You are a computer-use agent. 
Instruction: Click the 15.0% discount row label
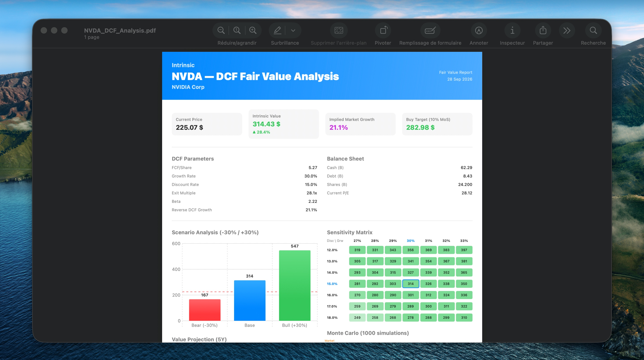click(x=332, y=284)
